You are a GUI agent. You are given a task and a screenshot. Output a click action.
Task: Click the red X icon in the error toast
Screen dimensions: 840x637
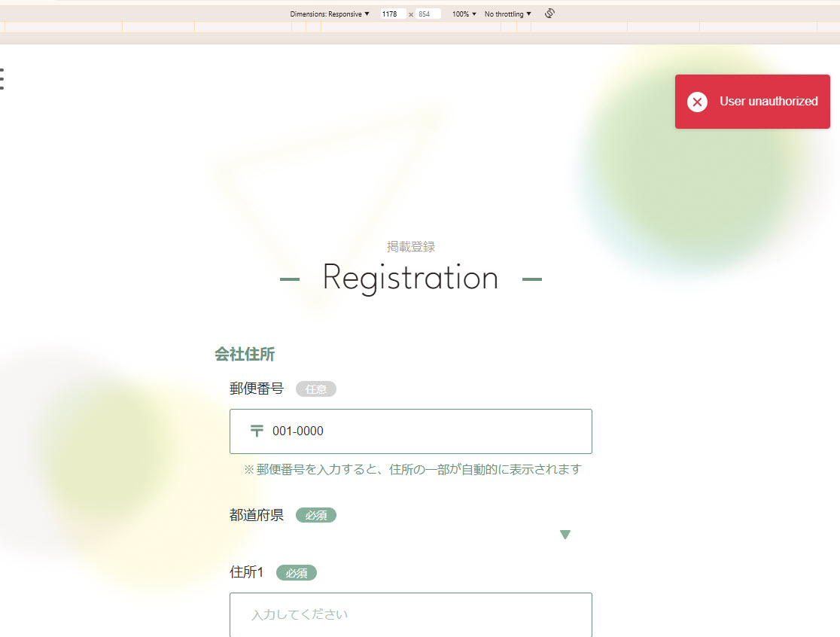[x=697, y=102]
